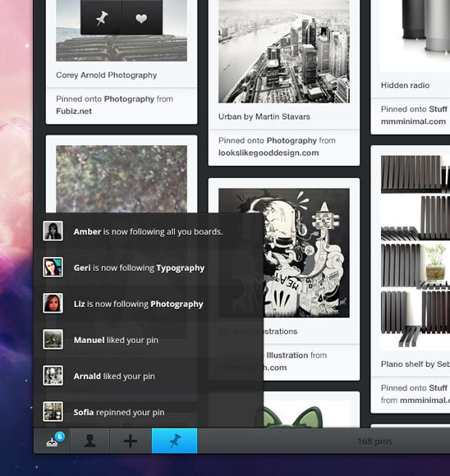450x476 pixels.
Task: Click 'Plano shelf by Seb' caption
Action: click(x=416, y=364)
